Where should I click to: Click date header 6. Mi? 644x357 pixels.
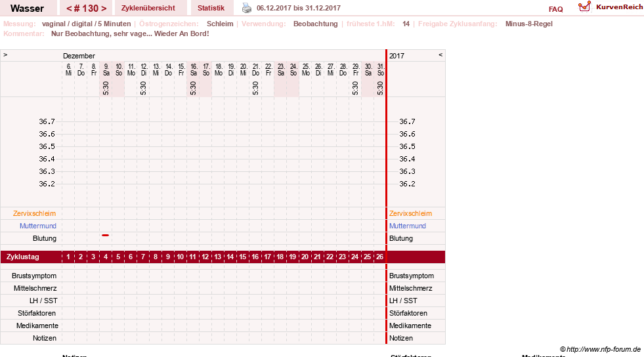[x=68, y=70]
